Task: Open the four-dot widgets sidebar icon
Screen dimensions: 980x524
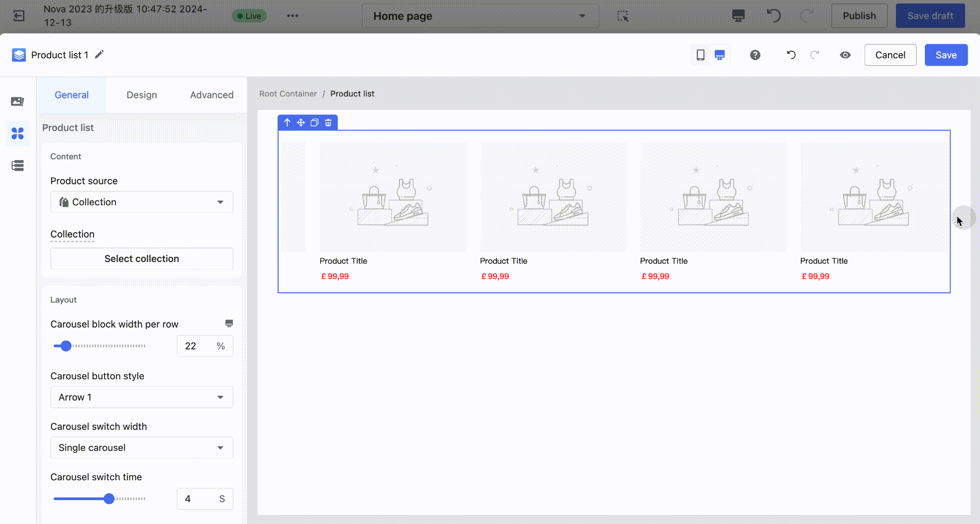Action: pyautogui.click(x=17, y=133)
